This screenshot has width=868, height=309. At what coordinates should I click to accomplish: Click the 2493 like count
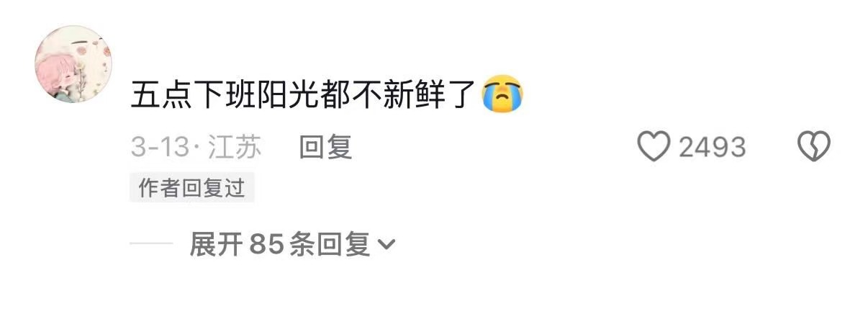pos(712,147)
